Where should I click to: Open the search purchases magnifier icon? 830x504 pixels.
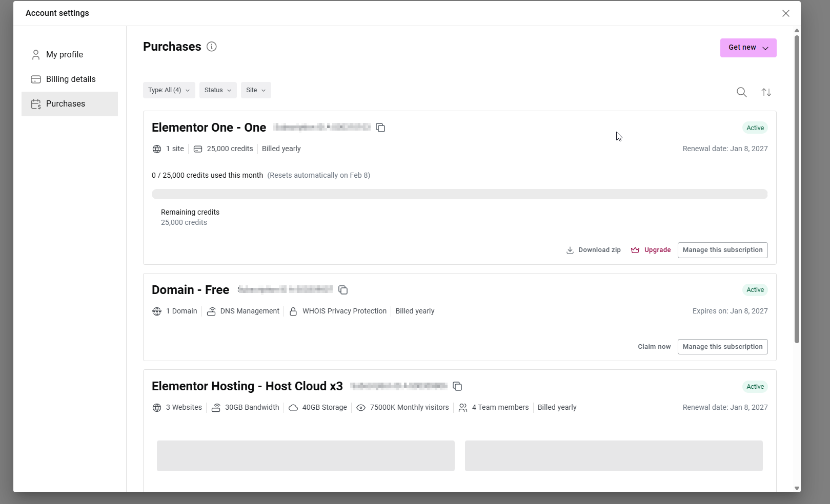point(741,92)
